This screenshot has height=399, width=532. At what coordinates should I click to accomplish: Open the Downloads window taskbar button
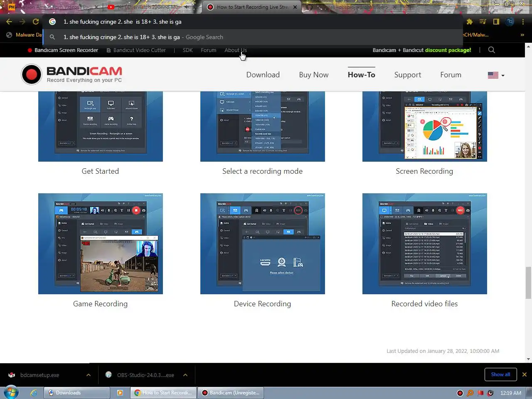pos(78,393)
